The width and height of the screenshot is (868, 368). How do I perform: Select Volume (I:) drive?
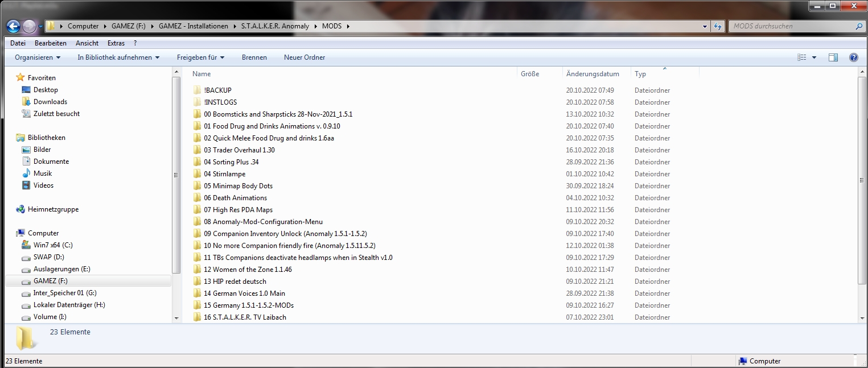coord(50,316)
